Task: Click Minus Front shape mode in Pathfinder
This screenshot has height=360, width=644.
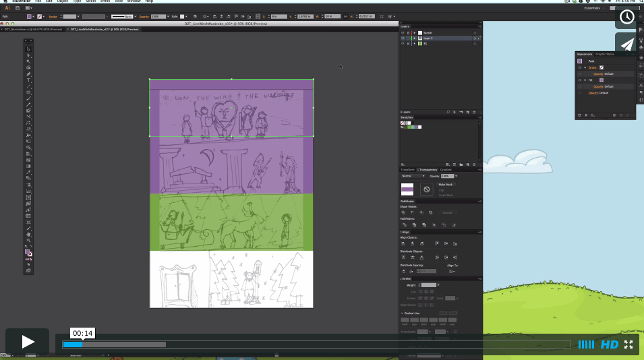Action: click(412, 212)
